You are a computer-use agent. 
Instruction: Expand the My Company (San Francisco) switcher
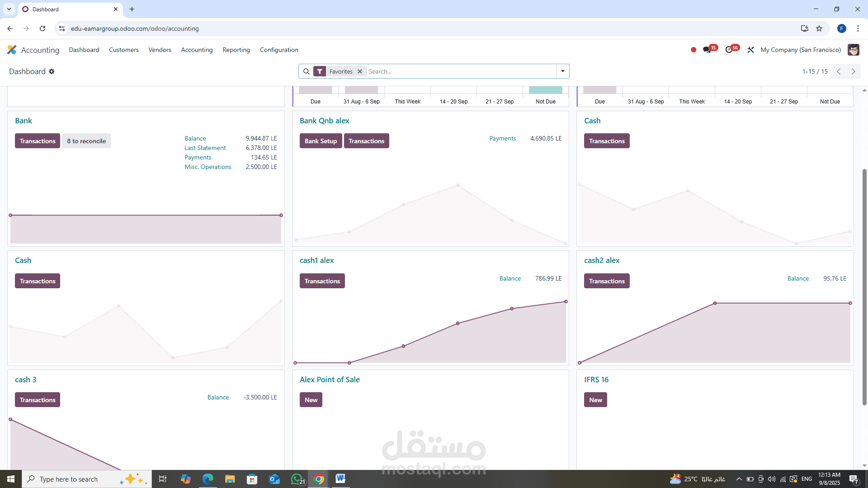point(800,50)
